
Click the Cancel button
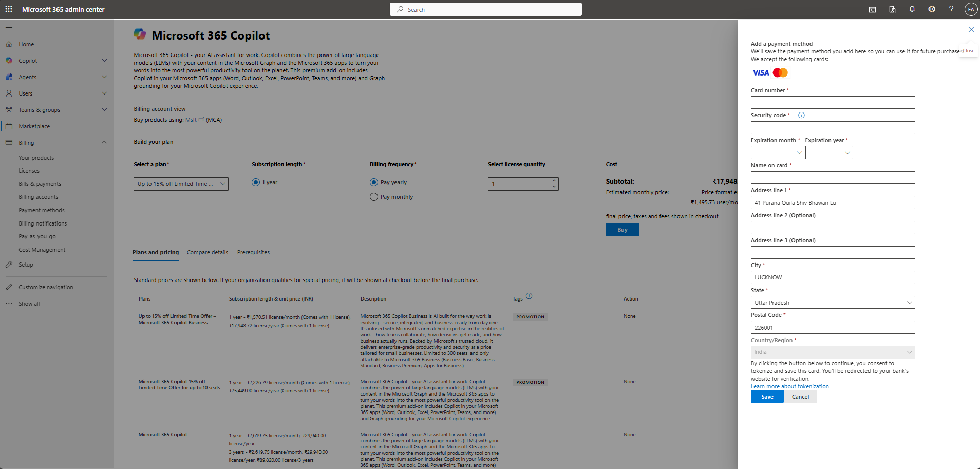[800, 397]
